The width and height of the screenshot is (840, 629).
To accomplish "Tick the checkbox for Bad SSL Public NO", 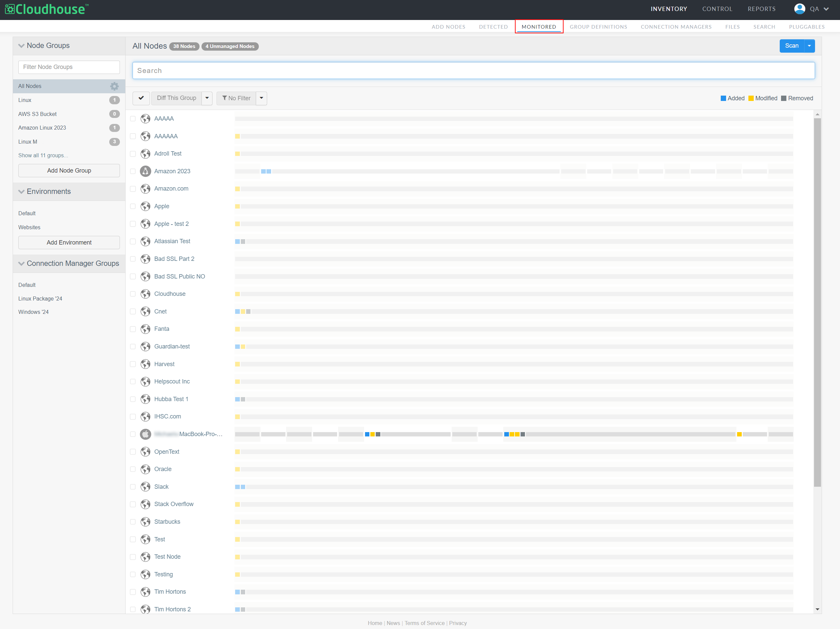I will [133, 277].
